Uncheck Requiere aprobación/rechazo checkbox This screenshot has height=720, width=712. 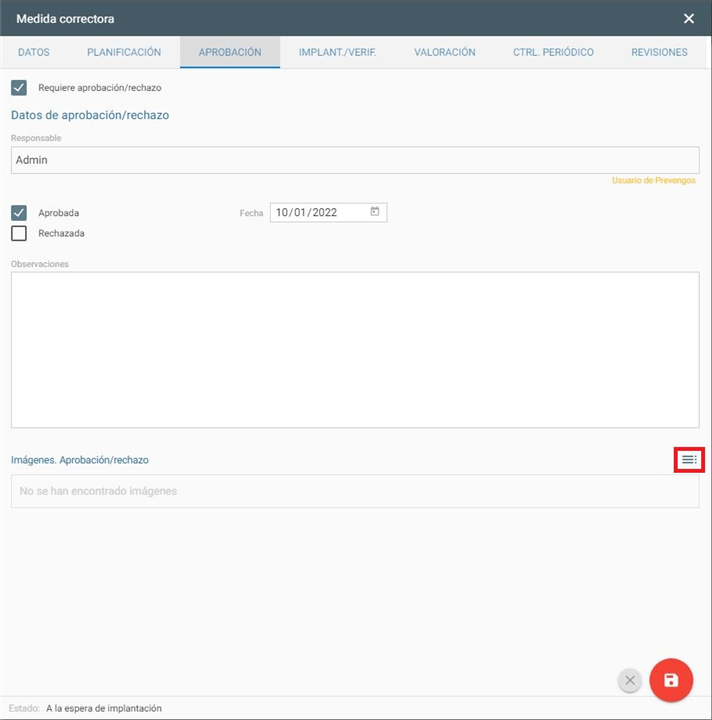click(19, 88)
